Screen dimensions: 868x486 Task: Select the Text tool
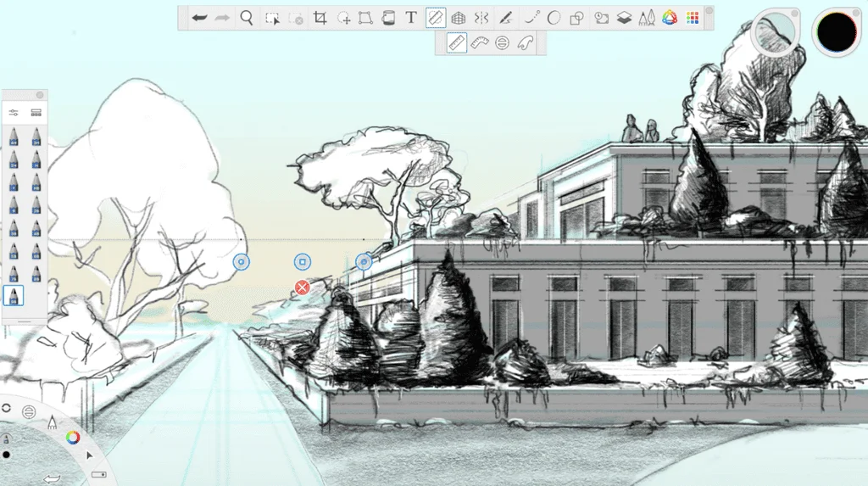[411, 18]
